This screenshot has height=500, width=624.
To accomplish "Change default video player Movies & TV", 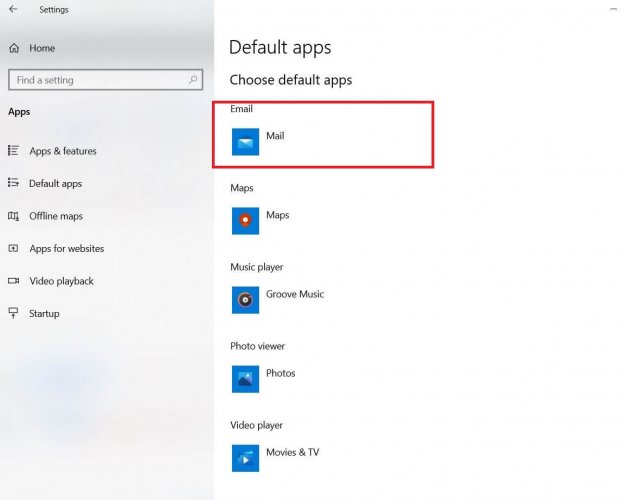I will pos(292,452).
